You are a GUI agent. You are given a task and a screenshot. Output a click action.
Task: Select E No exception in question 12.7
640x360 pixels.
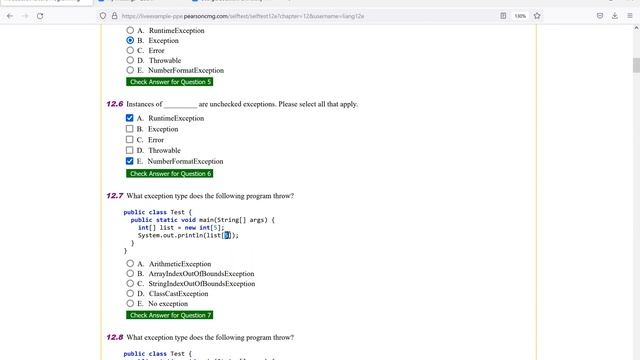[x=130, y=303]
